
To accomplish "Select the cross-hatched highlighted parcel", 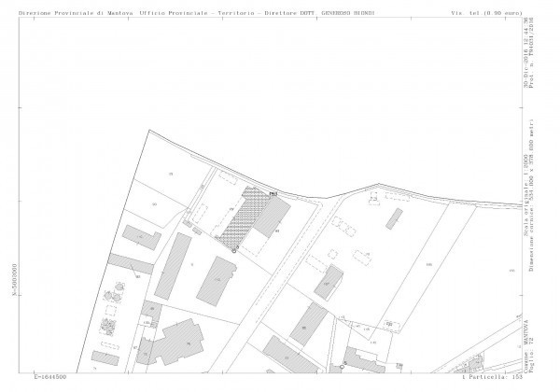I will [245, 217].
